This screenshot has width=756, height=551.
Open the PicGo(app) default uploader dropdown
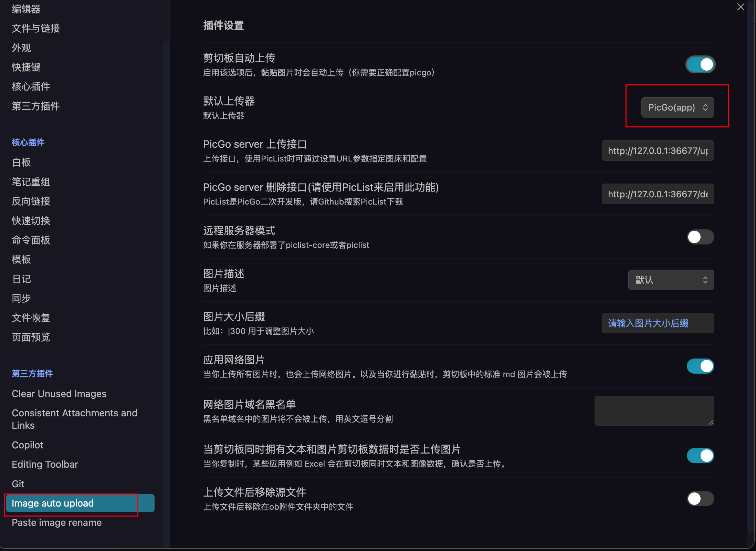pyautogui.click(x=678, y=107)
